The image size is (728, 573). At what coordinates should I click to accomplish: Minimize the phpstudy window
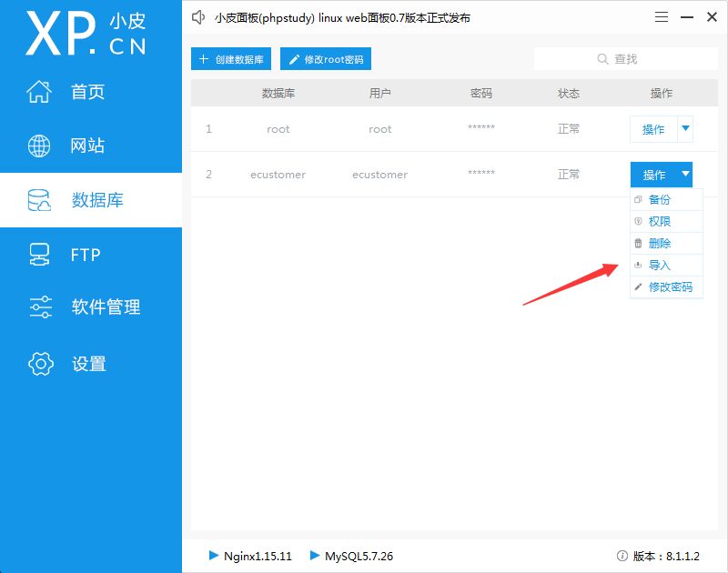(687, 17)
